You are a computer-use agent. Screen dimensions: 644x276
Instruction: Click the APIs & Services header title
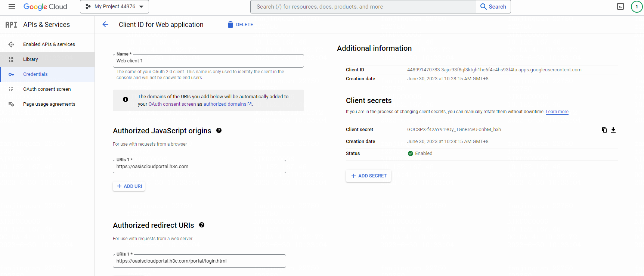click(x=46, y=25)
